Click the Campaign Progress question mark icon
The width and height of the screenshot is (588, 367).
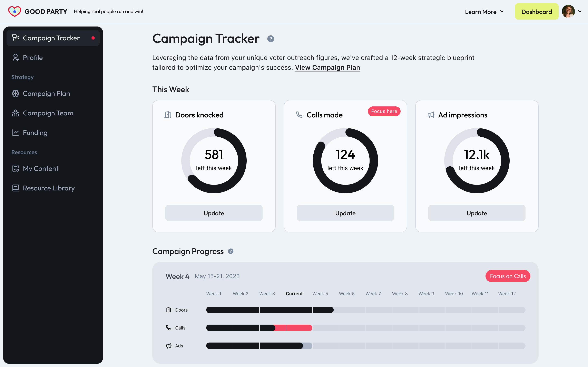point(231,251)
